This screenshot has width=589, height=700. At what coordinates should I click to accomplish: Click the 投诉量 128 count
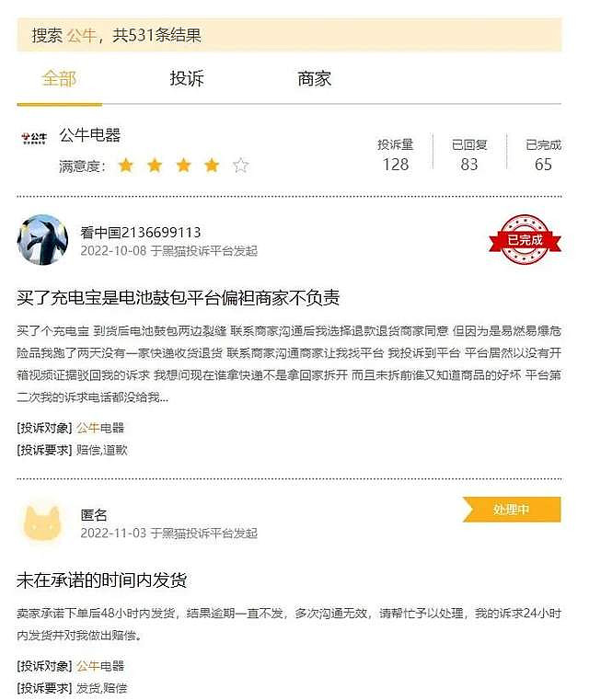(396, 155)
